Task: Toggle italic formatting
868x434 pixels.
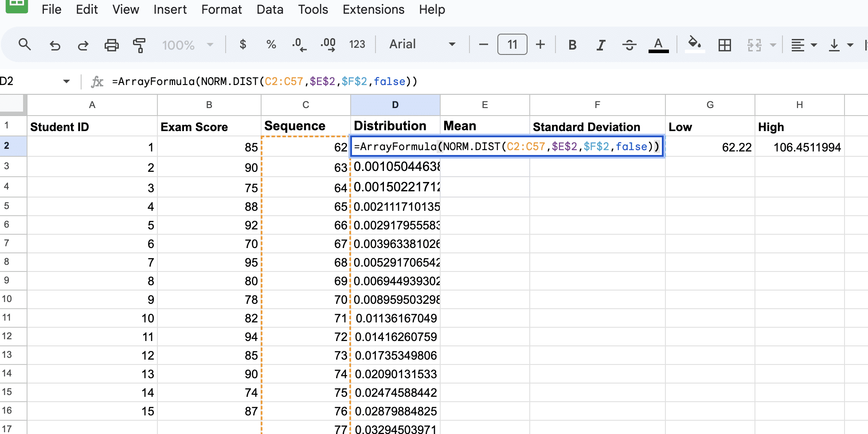Action: coord(601,45)
